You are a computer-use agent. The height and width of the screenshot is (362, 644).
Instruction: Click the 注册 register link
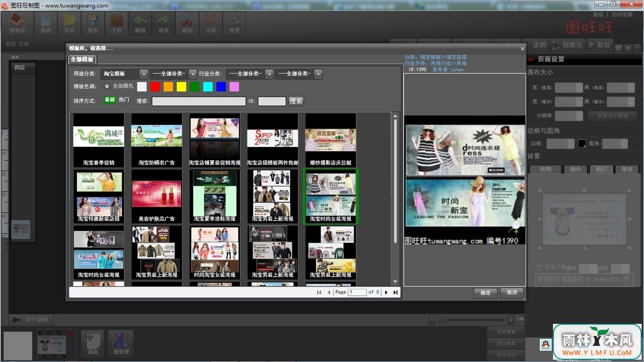(x=24, y=44)
